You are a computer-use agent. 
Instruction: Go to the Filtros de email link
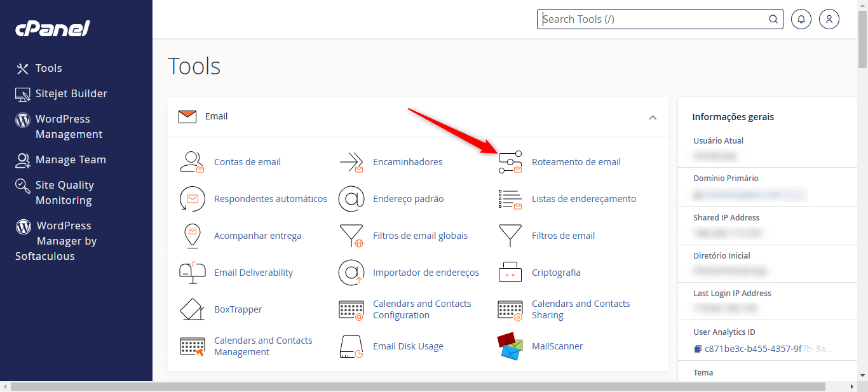pos(564,236)
